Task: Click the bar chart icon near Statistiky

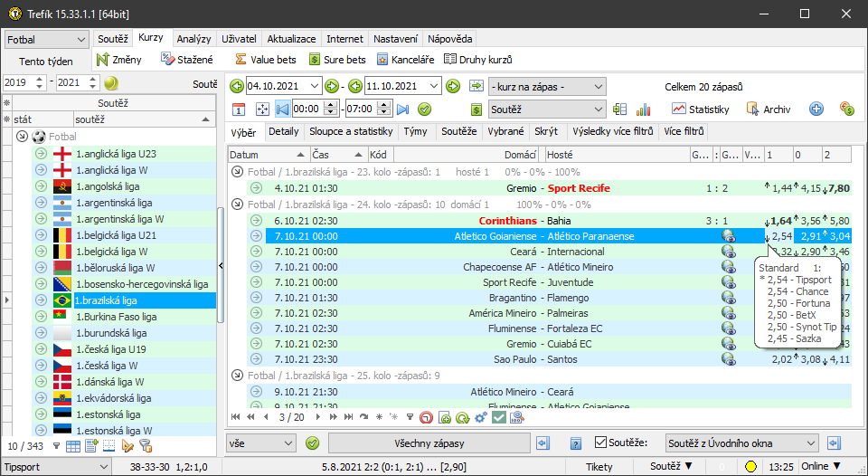Action: pos(643,109)
